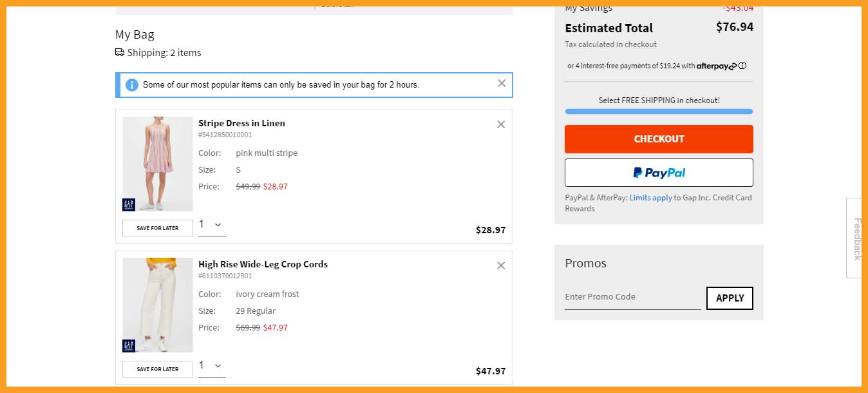Open the Feedback side tab
868x393 pixels.
(856, 238)
